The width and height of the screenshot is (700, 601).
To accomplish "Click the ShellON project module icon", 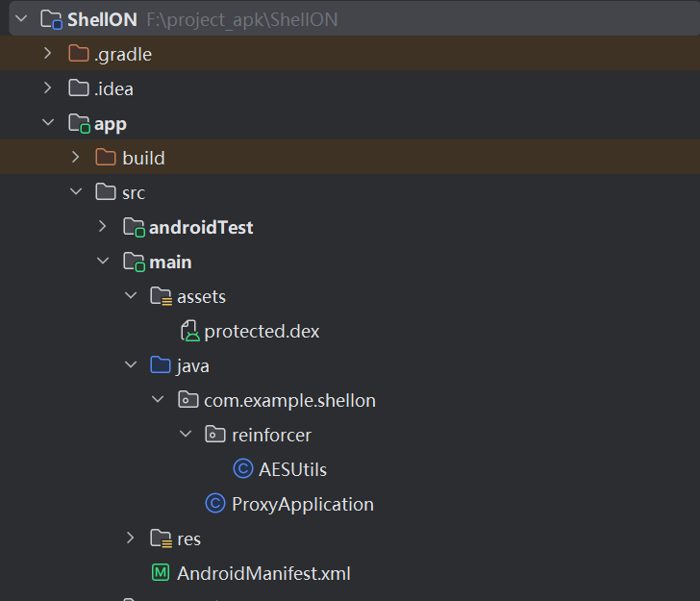I will tap(52, 19).
